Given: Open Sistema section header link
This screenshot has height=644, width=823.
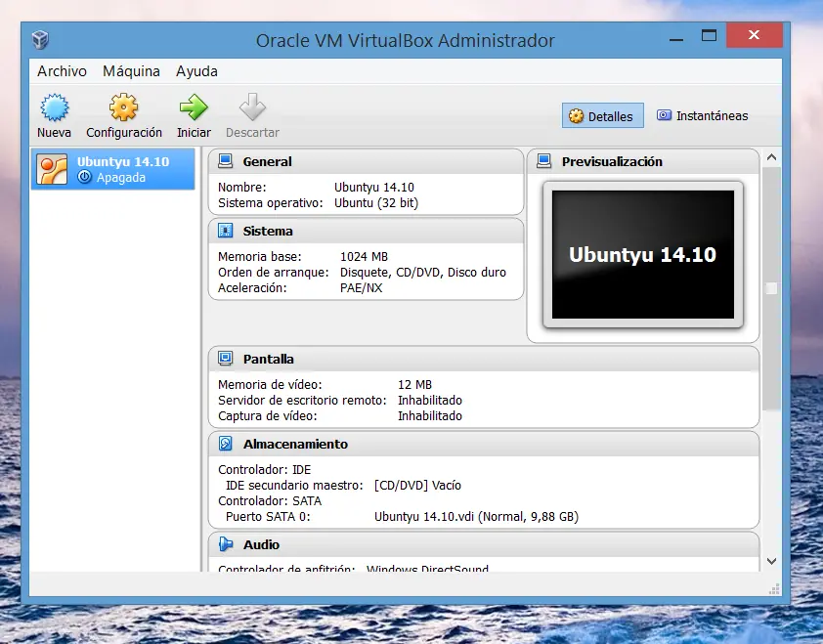Looking at the screenshot, I should 268,231.
